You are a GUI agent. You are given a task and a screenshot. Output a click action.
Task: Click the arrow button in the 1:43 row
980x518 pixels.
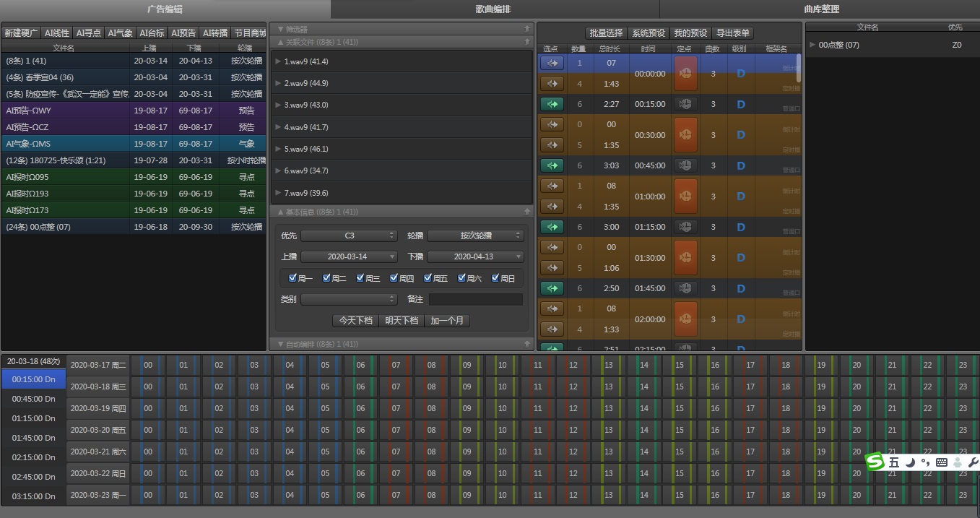pos(552,84)
